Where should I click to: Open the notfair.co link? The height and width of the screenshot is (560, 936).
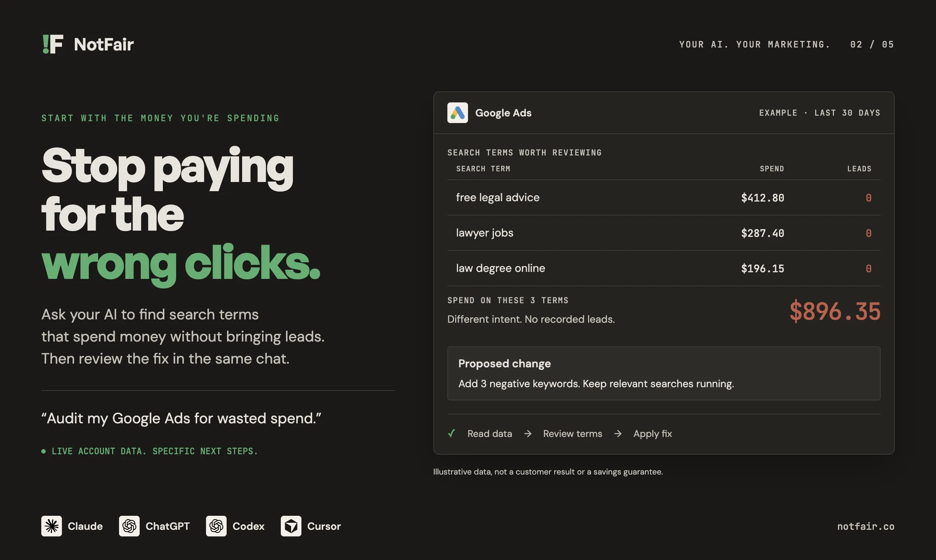pos(865,526)
